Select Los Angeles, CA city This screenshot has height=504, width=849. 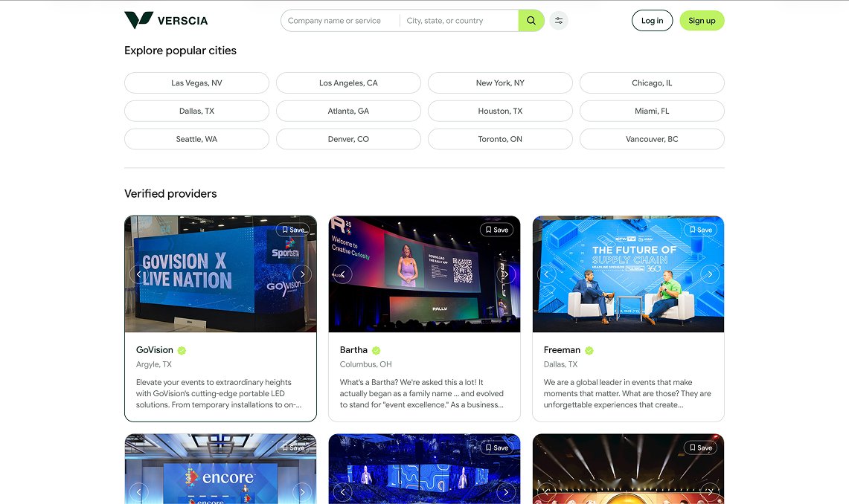(x=348, y=83)
